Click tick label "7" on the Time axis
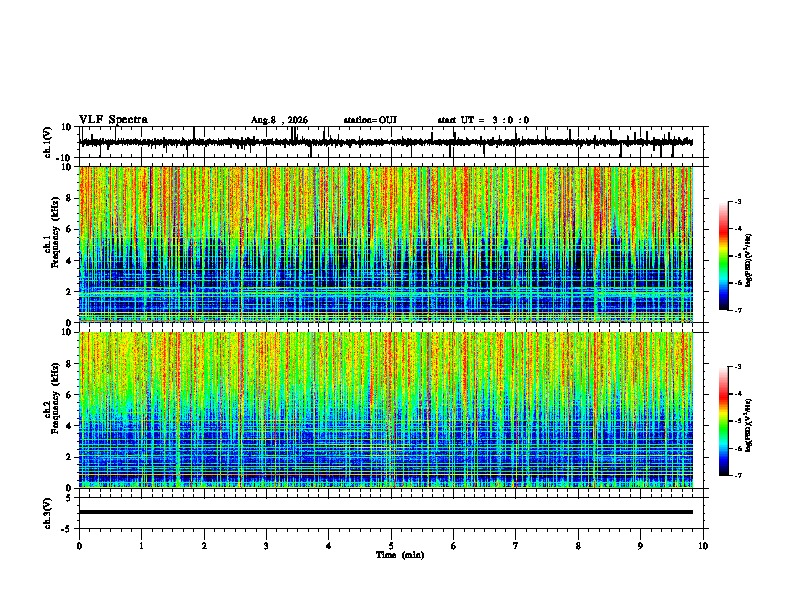This screenshot has width=792, height=612. (x=516, y=546)
